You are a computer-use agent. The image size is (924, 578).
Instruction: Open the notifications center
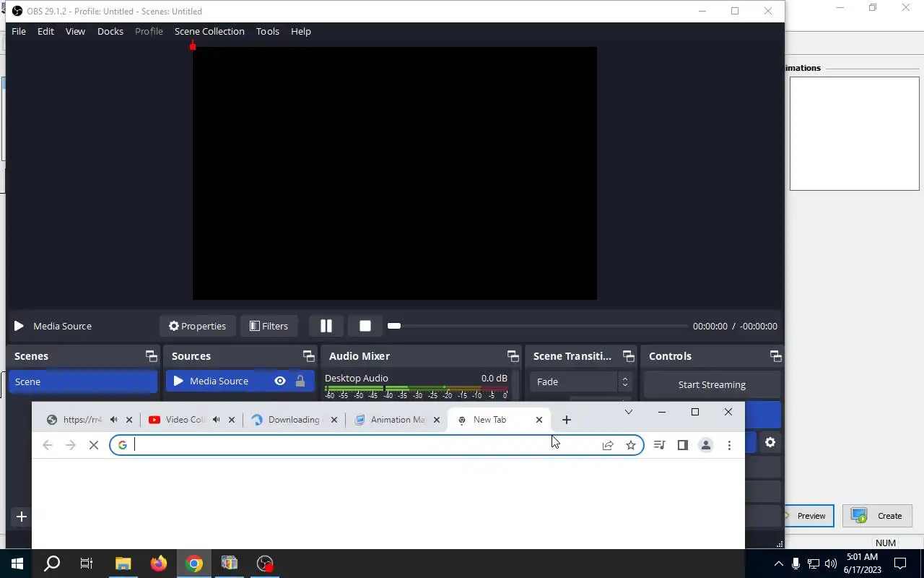click(x=900, y=564)
